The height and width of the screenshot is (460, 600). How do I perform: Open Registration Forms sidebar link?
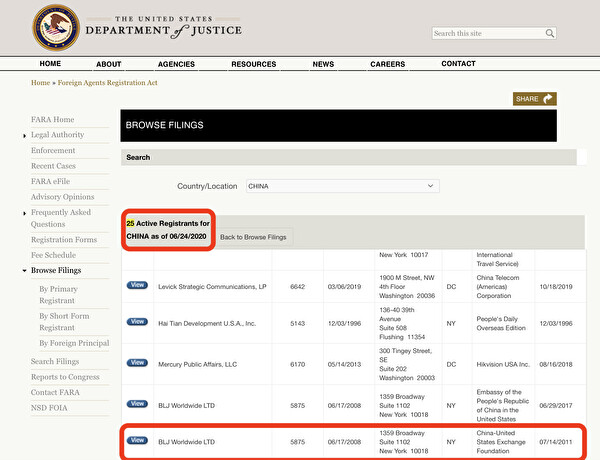(64, 240)
